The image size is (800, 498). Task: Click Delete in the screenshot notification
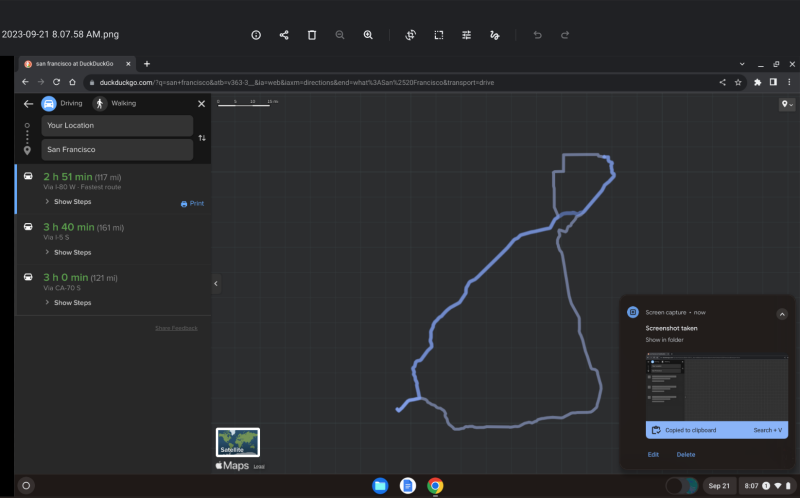point(685,454)
